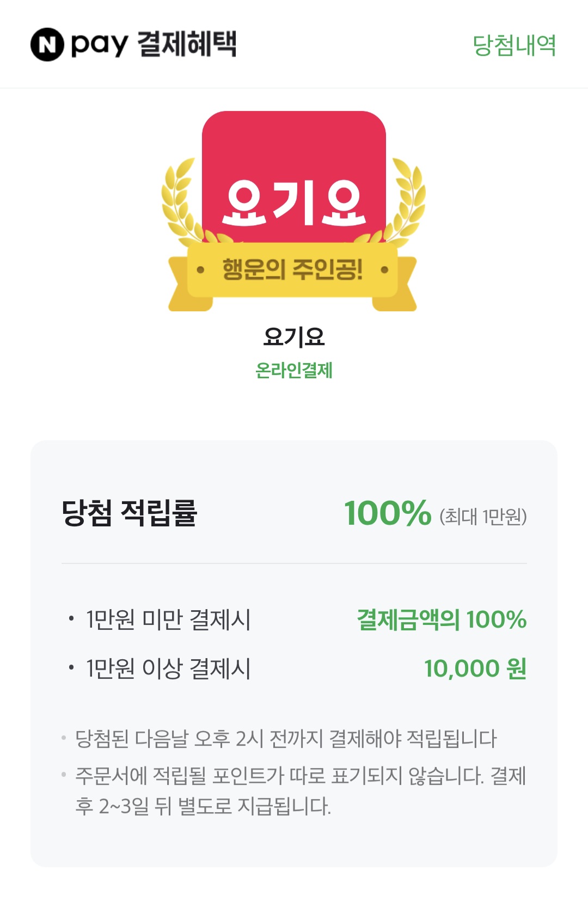
Task: Click the 10,000 원 reward amount
Action: coord(475,668)
